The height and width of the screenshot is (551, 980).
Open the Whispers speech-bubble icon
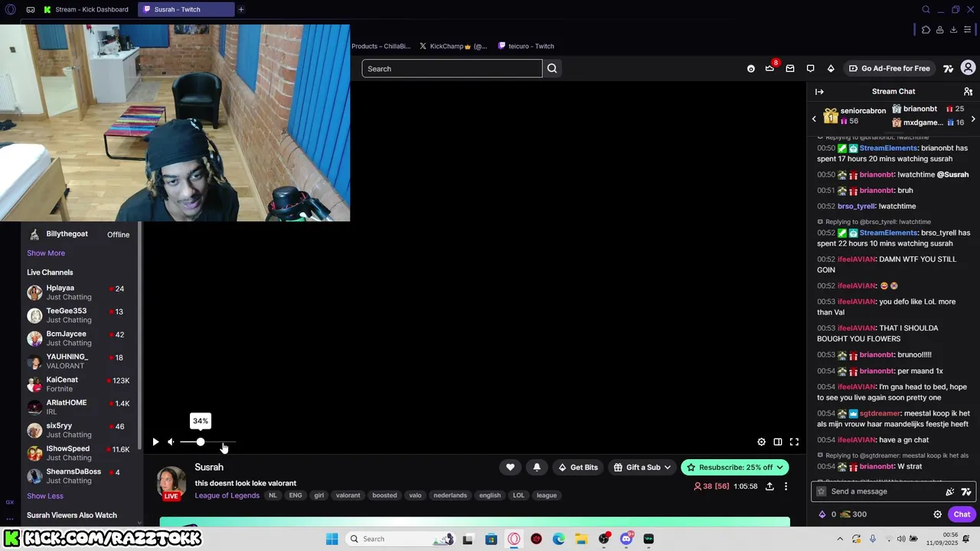(811, 68)
